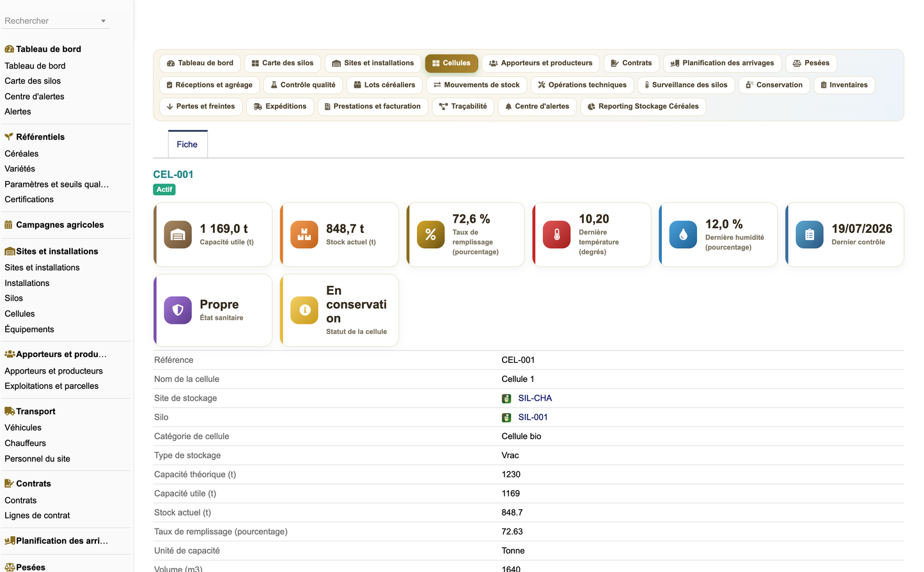Open Traçabilité section
This screenshot has width=924, height=572.
point(463,107)
